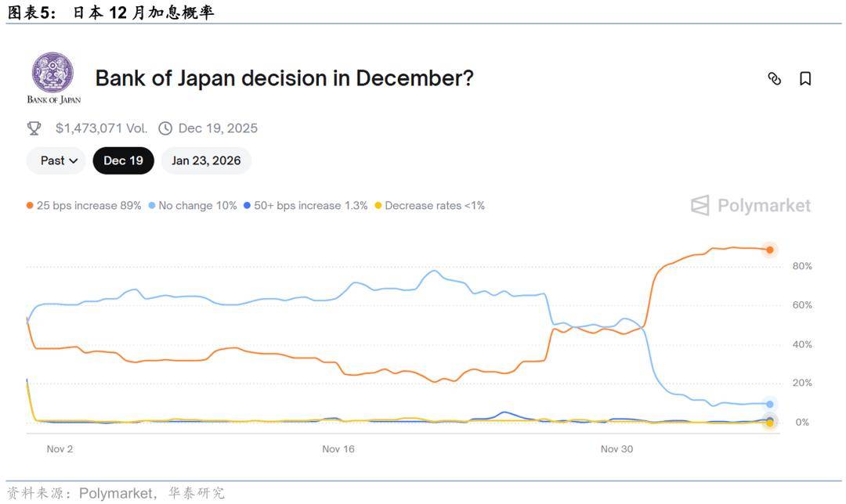Click the Nov 30 date on the axis
The width and height of the screenshot is (846, 504).
click(x=616, y=449)
